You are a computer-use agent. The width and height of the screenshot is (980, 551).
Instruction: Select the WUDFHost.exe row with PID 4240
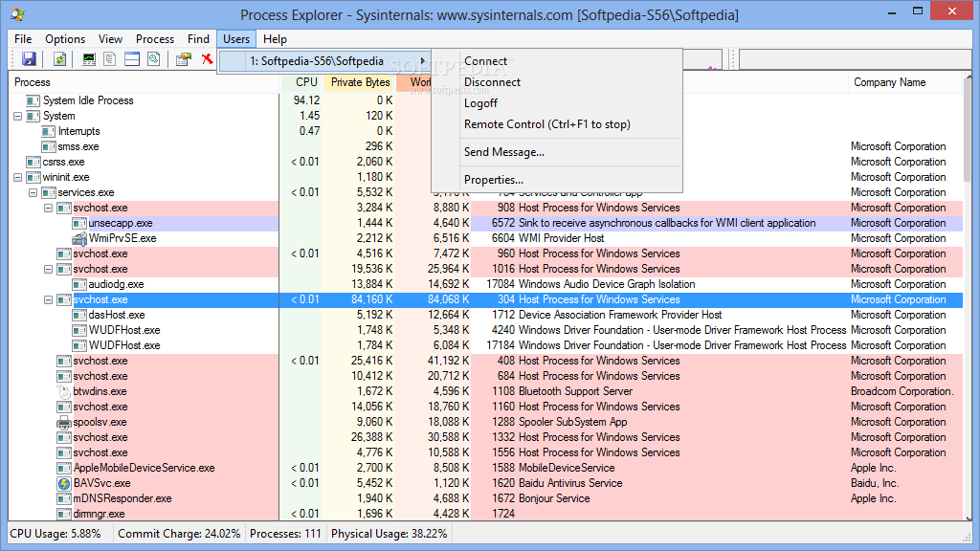485,330
